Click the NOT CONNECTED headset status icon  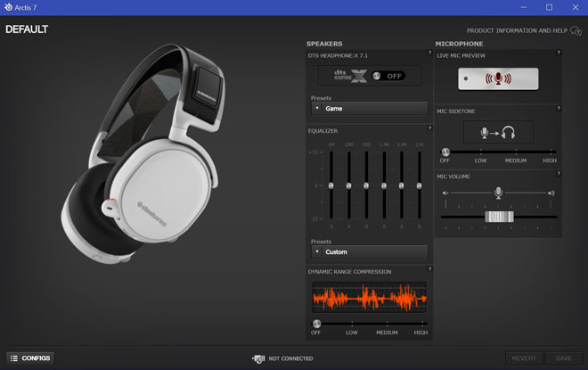pos(258,358)
